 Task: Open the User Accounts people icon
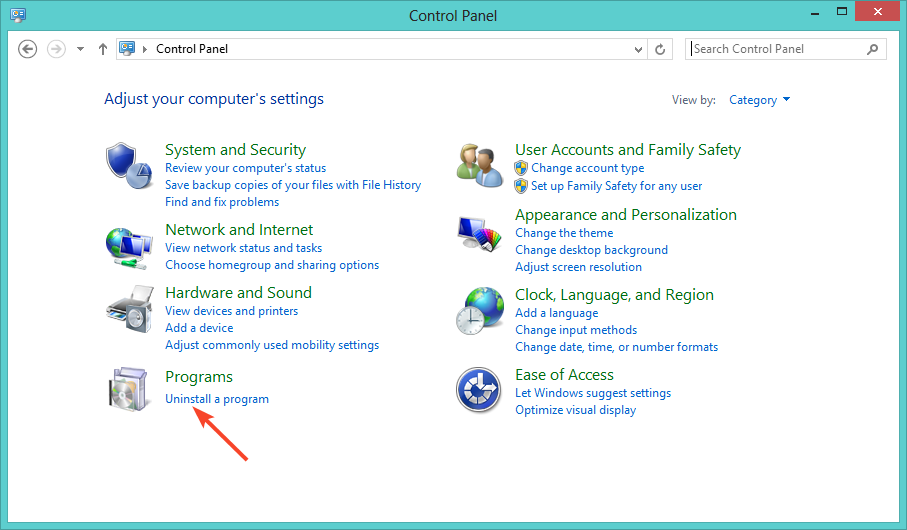coord(480,165)
